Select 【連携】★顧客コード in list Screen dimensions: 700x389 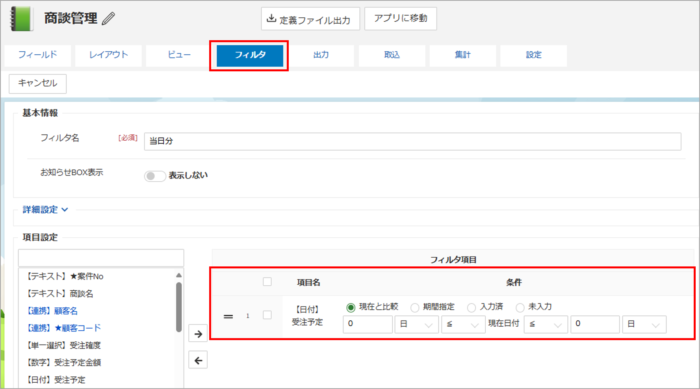pyautogui.click(x=63, y=328)
